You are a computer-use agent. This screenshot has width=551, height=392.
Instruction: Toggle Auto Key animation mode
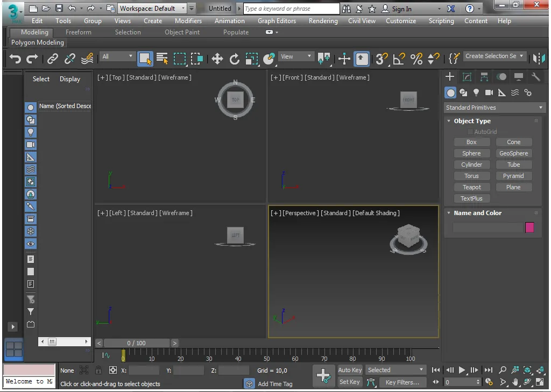tap(350, 370)
